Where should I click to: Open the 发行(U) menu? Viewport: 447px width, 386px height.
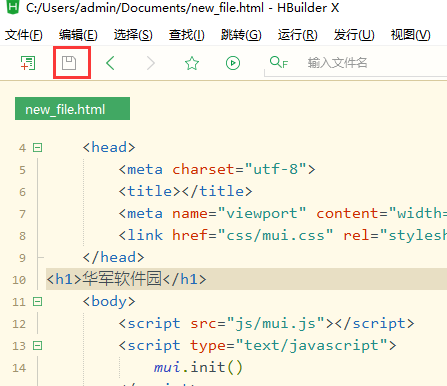[x=354, y=35]
